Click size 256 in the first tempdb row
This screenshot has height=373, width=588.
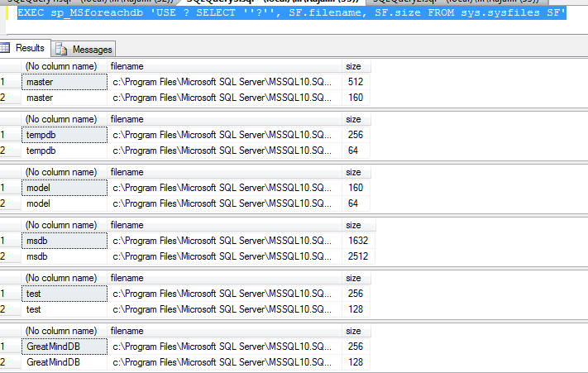tap(356, 135)
